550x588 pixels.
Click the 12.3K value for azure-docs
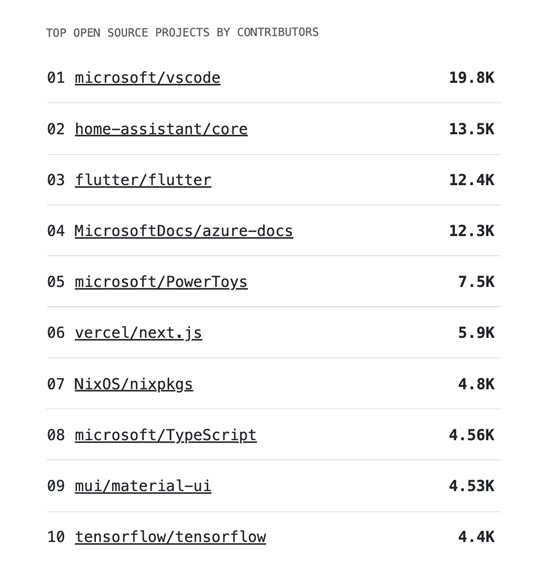click(472, 231)
